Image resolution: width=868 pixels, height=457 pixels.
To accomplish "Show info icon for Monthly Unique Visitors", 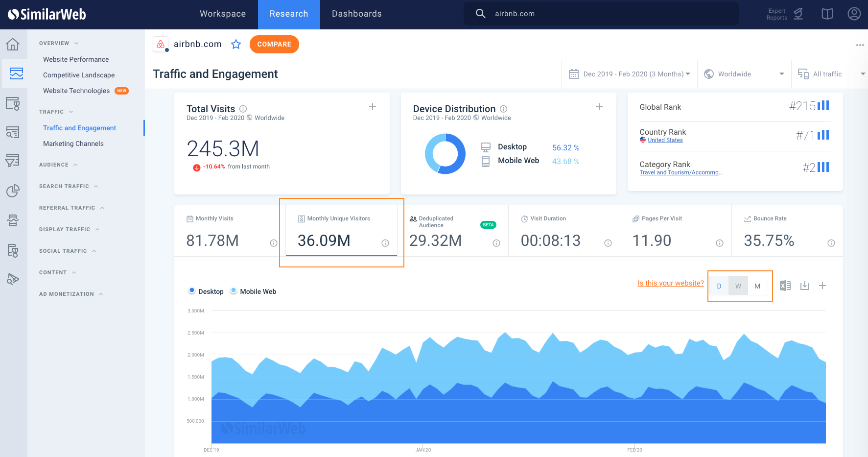I will click(x=385, y=243).
